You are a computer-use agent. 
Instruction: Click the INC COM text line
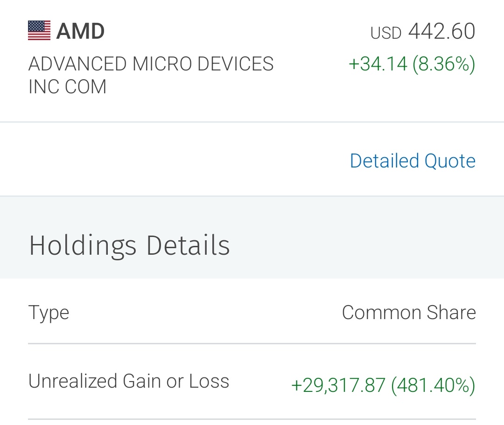[x=67, y=87]
